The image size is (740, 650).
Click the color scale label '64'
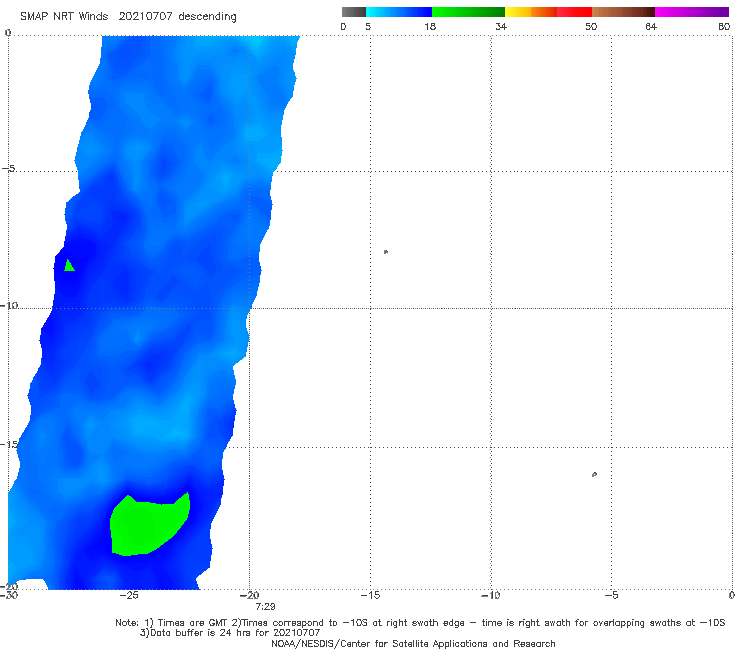651,26
